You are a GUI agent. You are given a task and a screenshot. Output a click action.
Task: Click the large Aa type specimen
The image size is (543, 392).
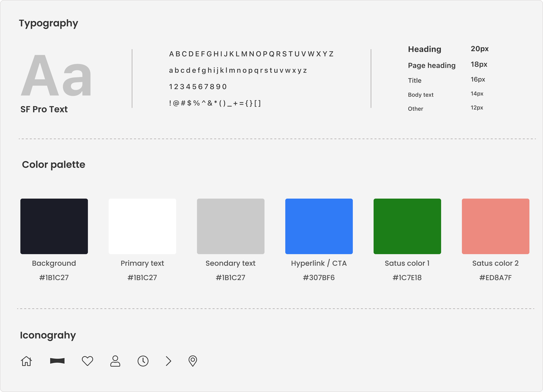pos(56,76)
